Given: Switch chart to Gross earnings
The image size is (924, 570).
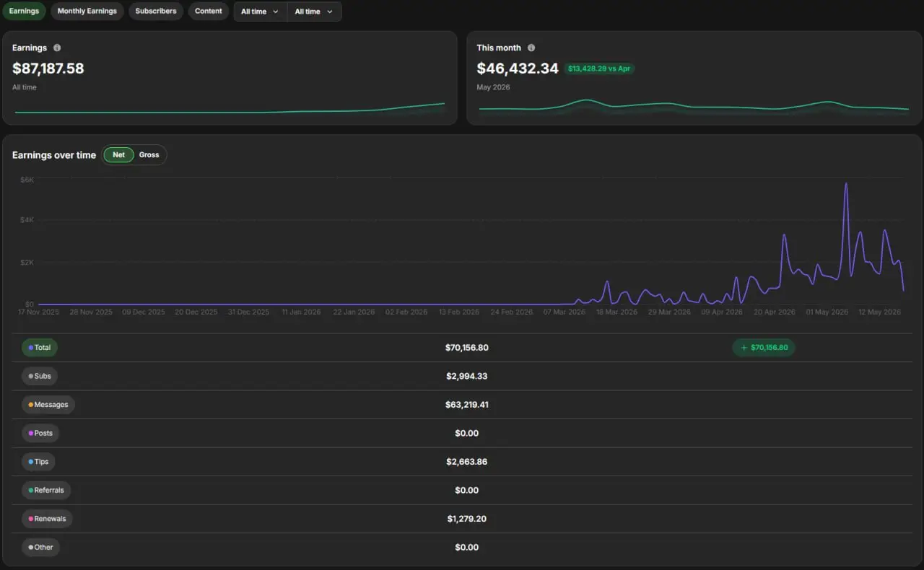Looking at the screenshot, I should (149, 155).
